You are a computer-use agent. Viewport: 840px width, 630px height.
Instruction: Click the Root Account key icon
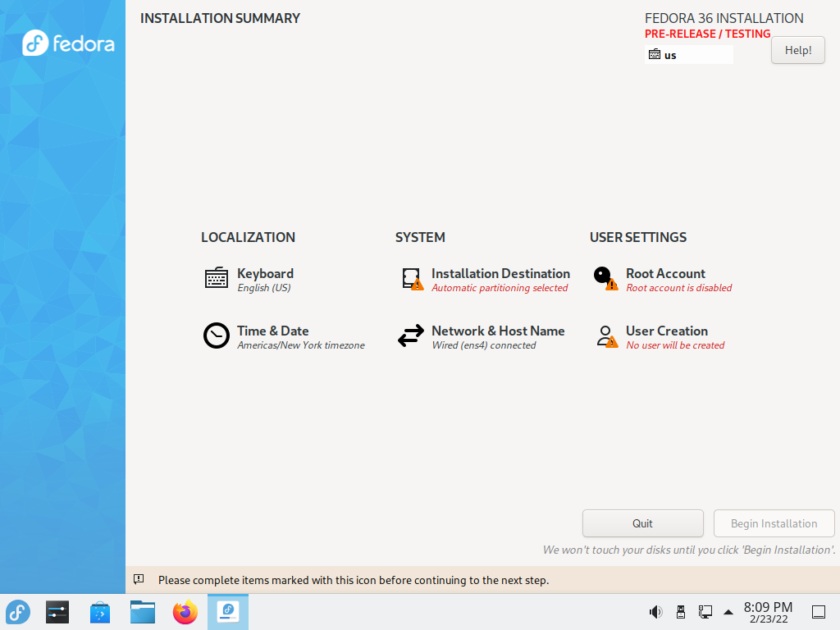(606, 279)
